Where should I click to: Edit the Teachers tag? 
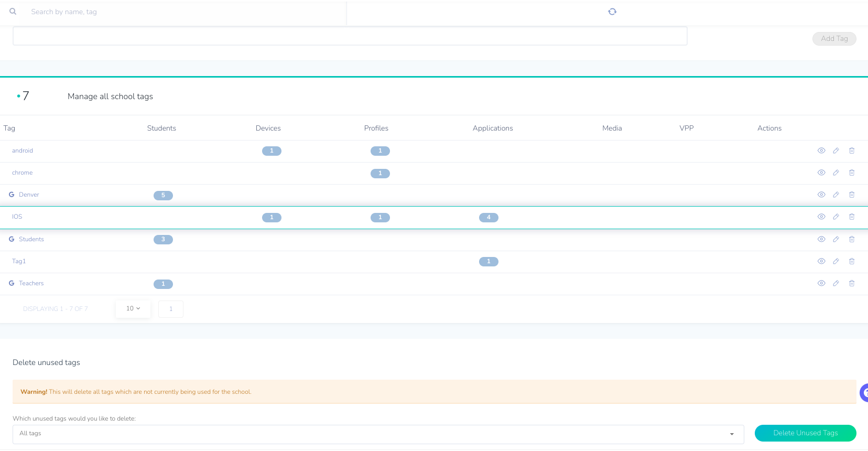[836, 283]
